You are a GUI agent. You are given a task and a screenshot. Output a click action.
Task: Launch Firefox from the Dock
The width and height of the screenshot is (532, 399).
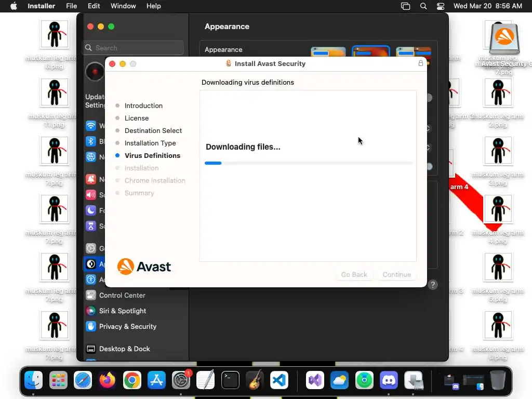pos(107,380)
